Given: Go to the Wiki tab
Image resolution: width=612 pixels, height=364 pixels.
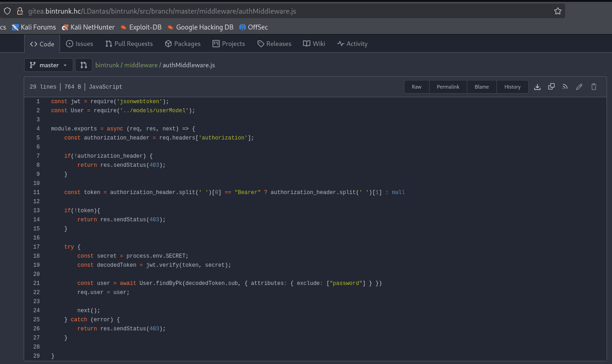Looking at the screenshot, I should (x=314, y=44).
